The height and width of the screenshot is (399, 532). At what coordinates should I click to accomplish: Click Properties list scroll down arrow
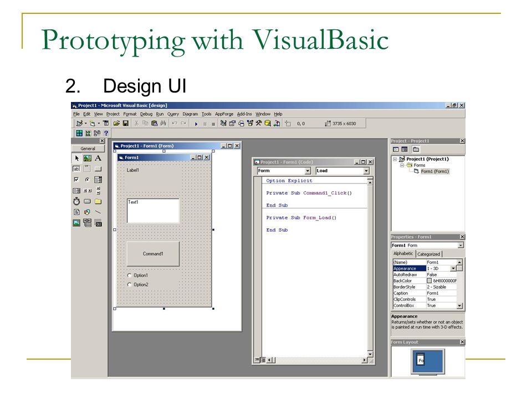(x=459, y=306)
